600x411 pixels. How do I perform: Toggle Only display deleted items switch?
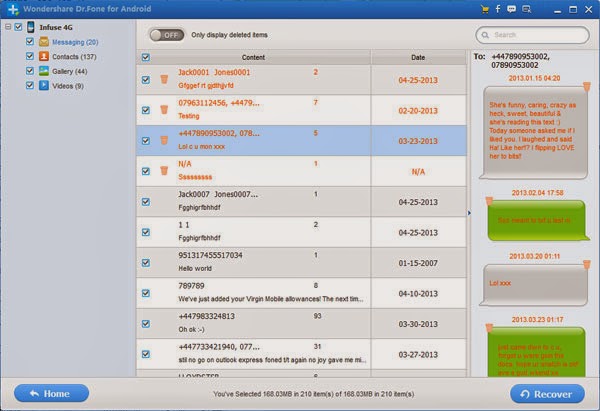(167, 35)
